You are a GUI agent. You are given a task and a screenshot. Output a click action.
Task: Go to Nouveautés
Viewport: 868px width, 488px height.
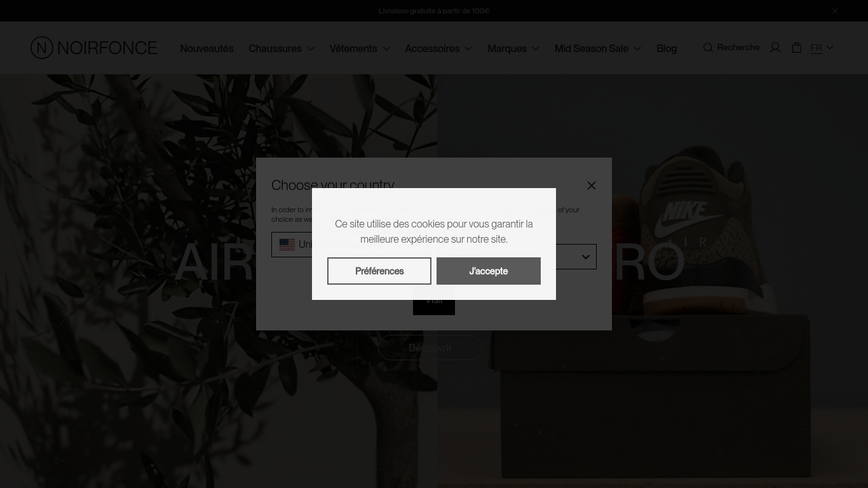coord(207,48)
